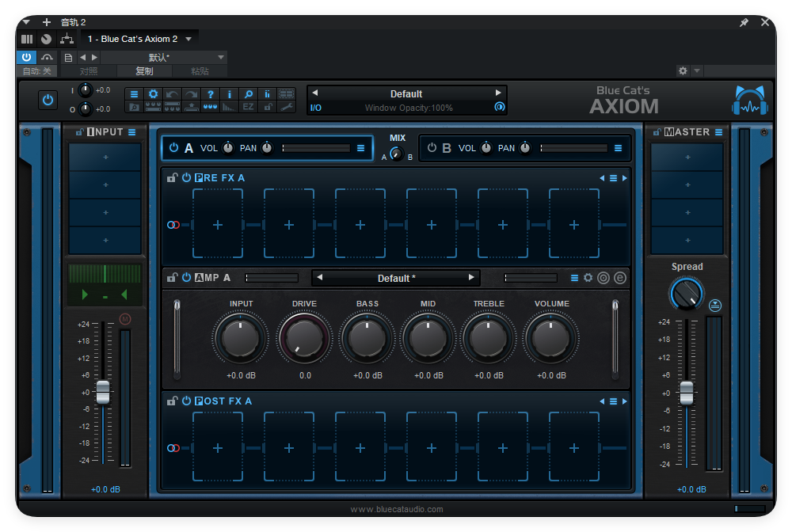The image size is (792, 532).
Task: Toggle POST FX A power switch
Action: pyautogui.click(x=186, y=401)
